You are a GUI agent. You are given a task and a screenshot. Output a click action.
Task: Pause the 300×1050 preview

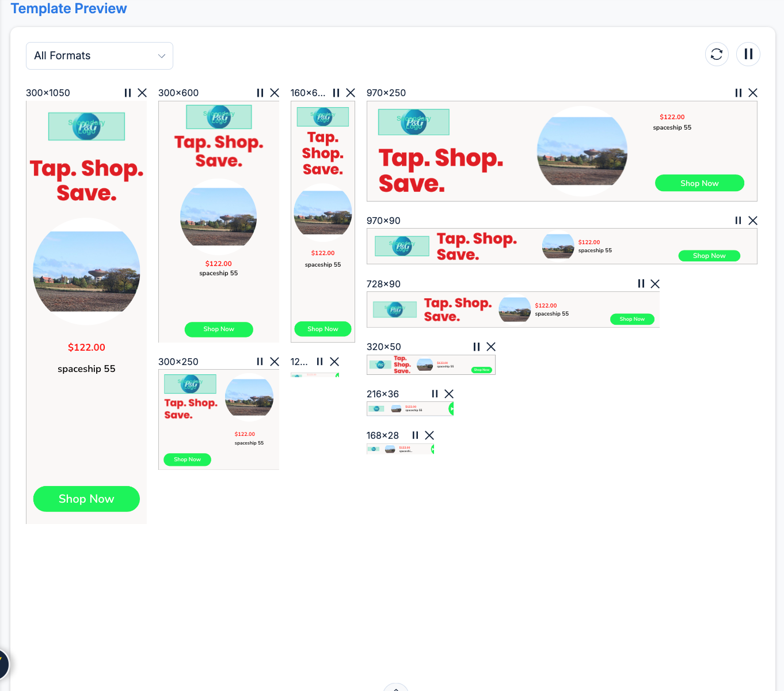128,93
